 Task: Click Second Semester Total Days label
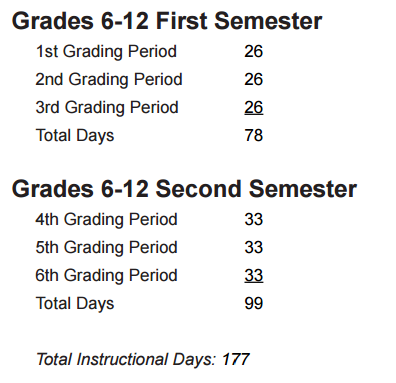pos(75,304)
